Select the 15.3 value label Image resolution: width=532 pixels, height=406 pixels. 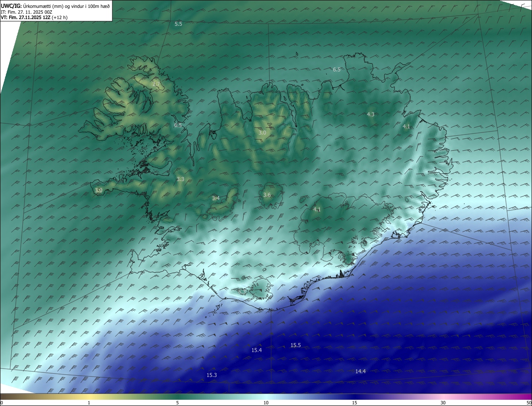[x=212, y=375]
